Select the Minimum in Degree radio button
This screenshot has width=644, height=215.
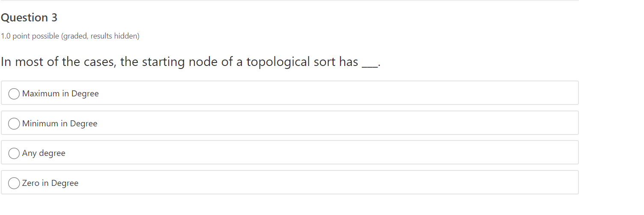(x=14, y=124)
